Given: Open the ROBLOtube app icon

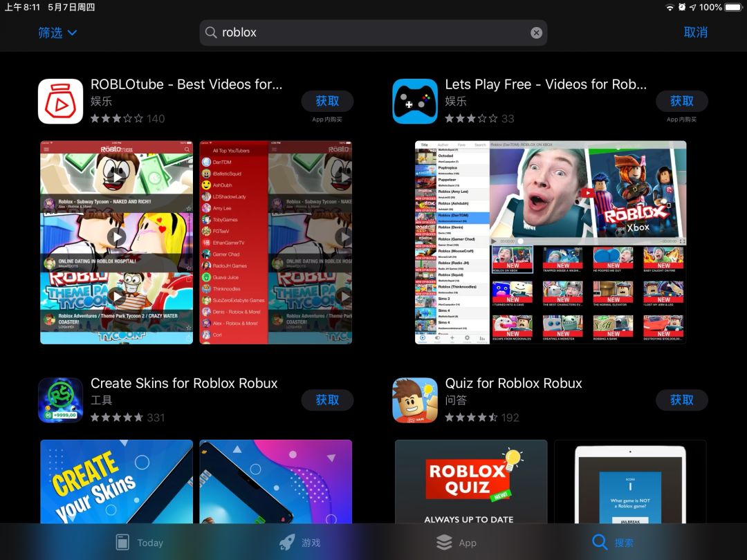Looking at the screenshot, I should coord(60,102).
